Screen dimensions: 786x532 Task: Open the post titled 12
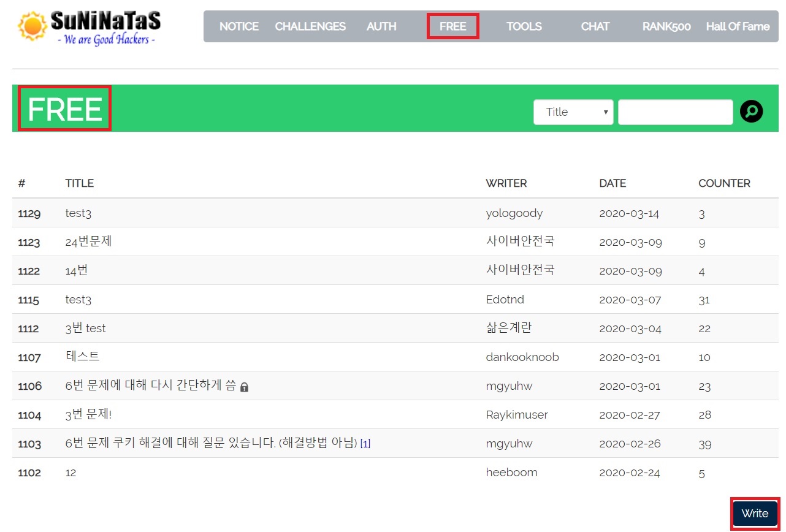pos(71,473)
